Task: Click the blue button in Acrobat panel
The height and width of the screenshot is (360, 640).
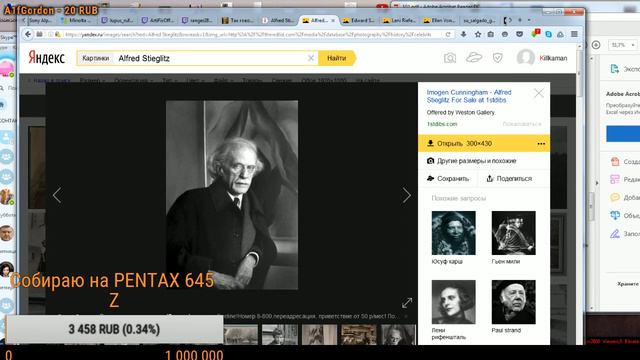Action: [623, 134]
